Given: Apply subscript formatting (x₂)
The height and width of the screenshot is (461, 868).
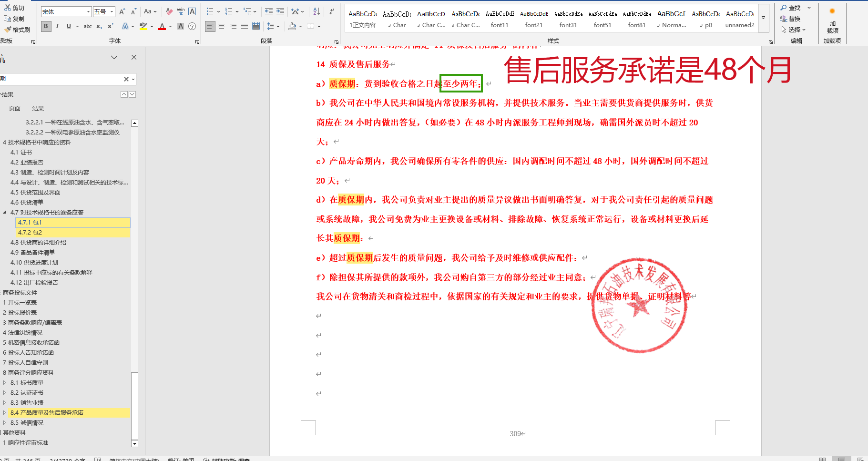Looking at the screenshot, I should pyautogui.click(x=99, y=26).
